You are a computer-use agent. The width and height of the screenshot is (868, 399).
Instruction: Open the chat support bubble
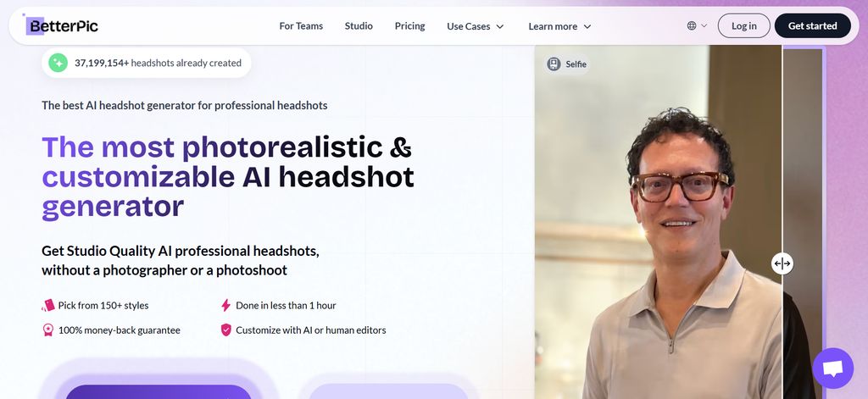click(x=832, y=368)
